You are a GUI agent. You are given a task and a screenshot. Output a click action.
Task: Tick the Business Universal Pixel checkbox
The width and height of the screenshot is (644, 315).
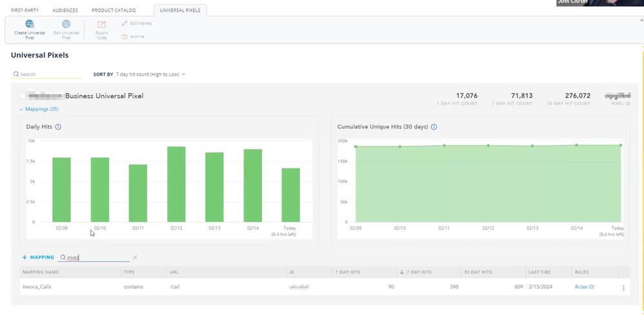(x=22, y=96)
